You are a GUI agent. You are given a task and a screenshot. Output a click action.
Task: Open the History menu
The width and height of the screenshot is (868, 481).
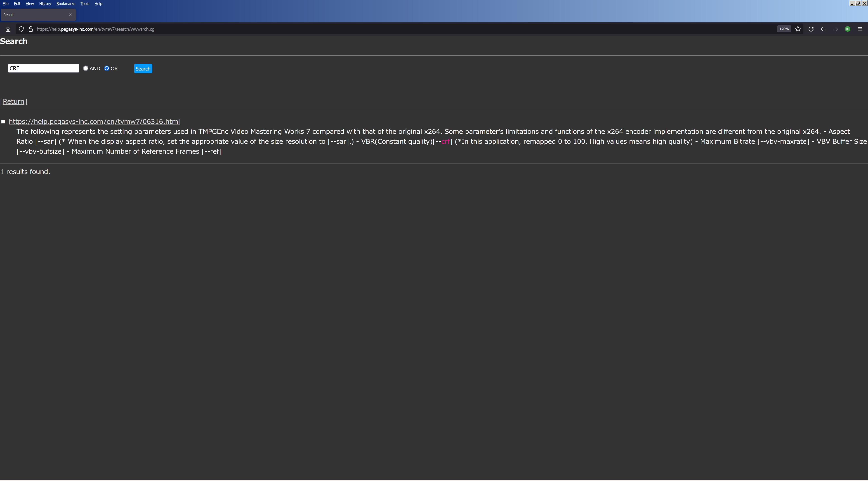pos(45,4)
